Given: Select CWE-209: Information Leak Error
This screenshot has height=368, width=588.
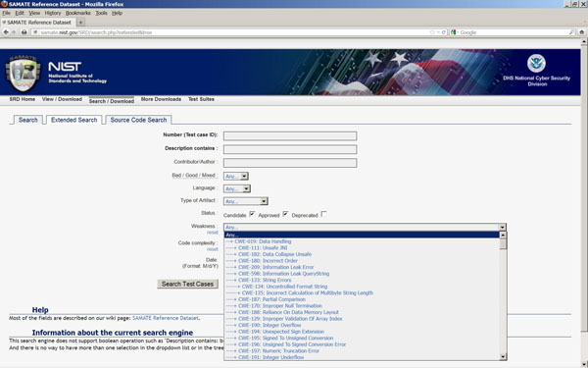Looking at the screenshot, I should pyautogui.click(x=362, y=267).
